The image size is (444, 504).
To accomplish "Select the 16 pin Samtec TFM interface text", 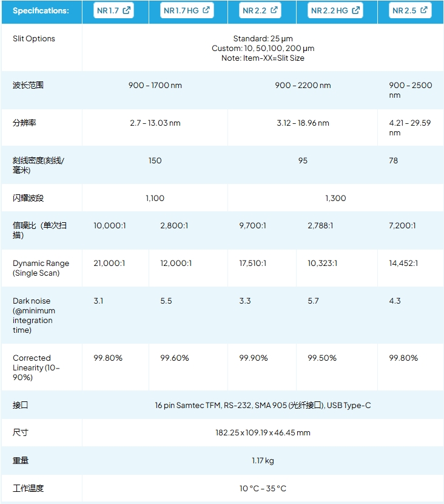I will pos(187,405).
